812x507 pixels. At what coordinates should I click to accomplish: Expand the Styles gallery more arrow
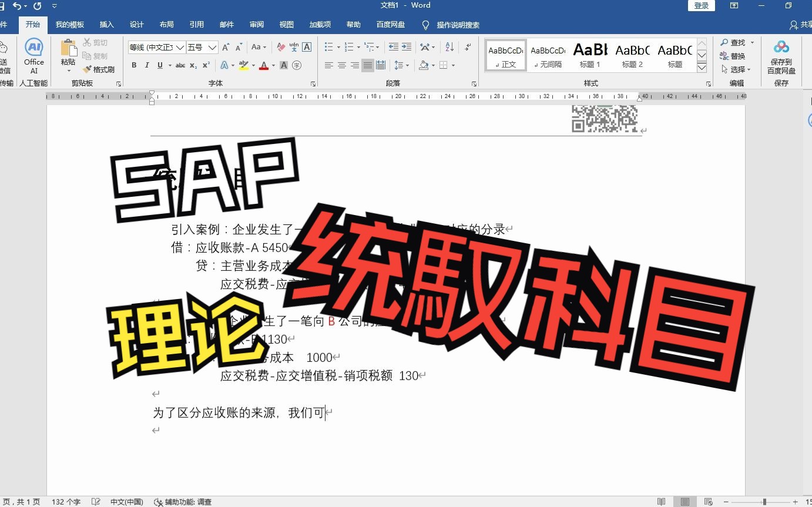coord(702,68)
